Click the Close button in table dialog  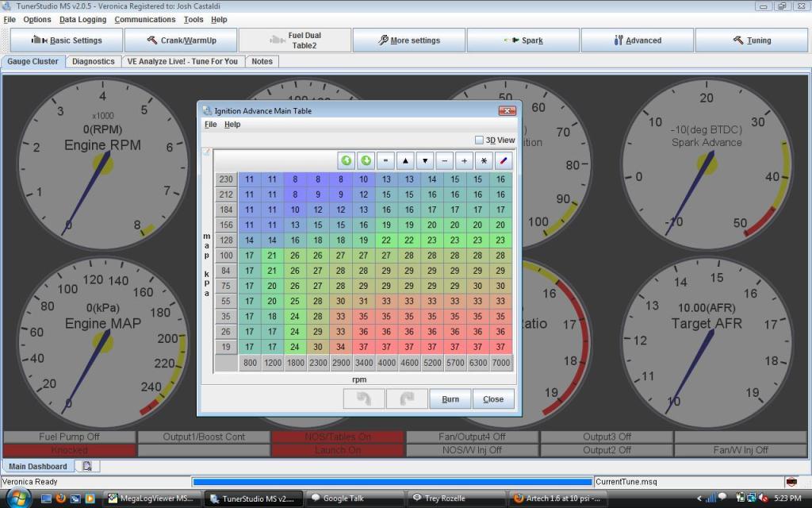(493, 399)
